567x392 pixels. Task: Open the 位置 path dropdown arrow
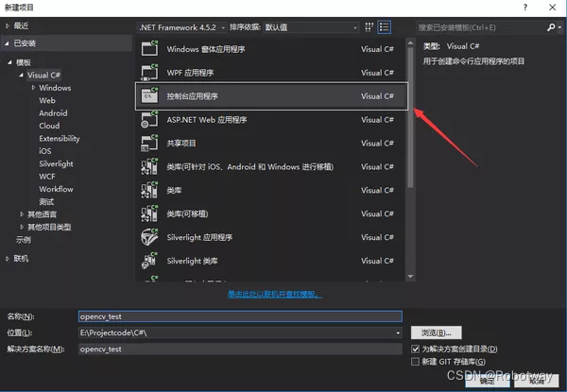pyautogui.click(x=398, y=332)
